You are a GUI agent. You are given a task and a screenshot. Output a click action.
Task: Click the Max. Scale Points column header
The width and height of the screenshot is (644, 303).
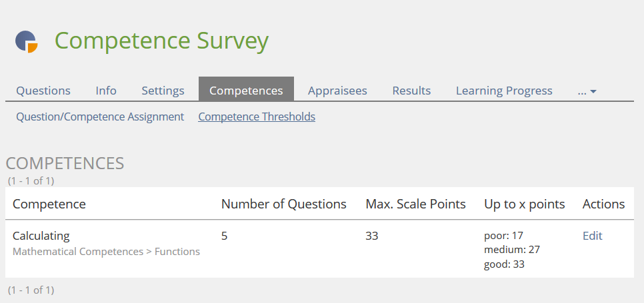tap(415, 204)
